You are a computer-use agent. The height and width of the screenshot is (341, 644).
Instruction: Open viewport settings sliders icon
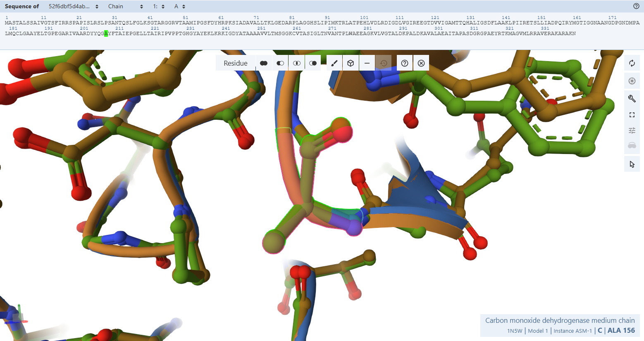pos(632,130)
